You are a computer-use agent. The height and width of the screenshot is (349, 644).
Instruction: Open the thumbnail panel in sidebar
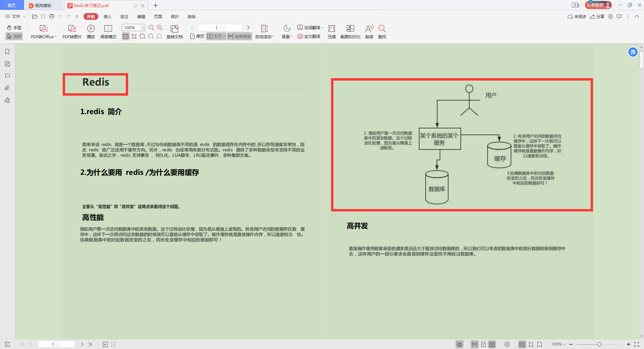(7, 64)
